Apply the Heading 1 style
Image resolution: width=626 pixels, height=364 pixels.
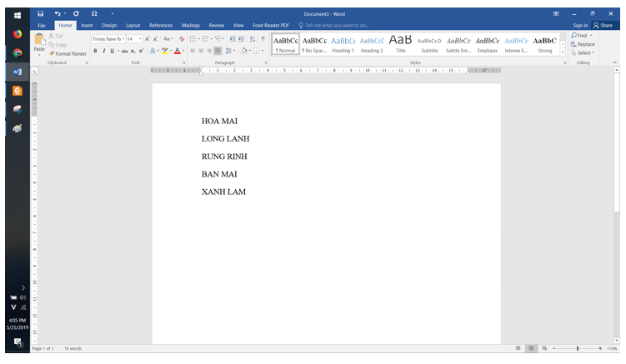tap(343, 44)
